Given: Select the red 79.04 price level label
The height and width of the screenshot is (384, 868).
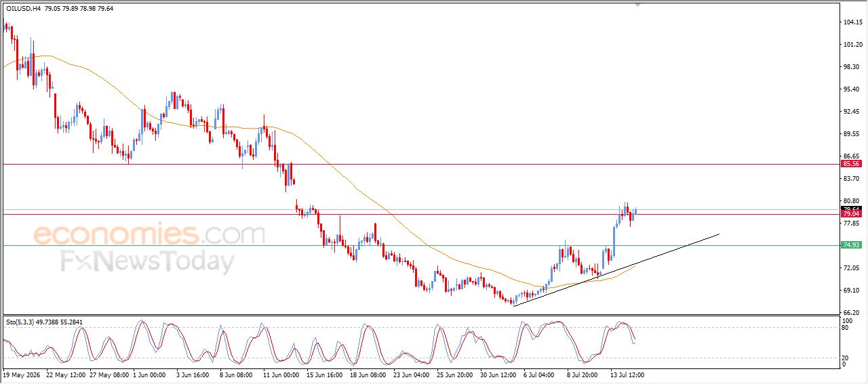Looking at the screenshot, I should coord(851,214).
